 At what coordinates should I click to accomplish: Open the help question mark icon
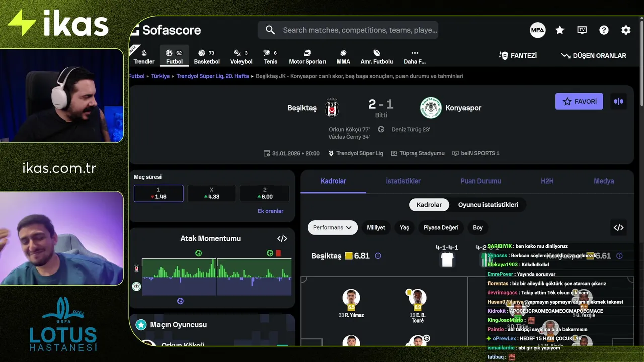click(604, 30)
